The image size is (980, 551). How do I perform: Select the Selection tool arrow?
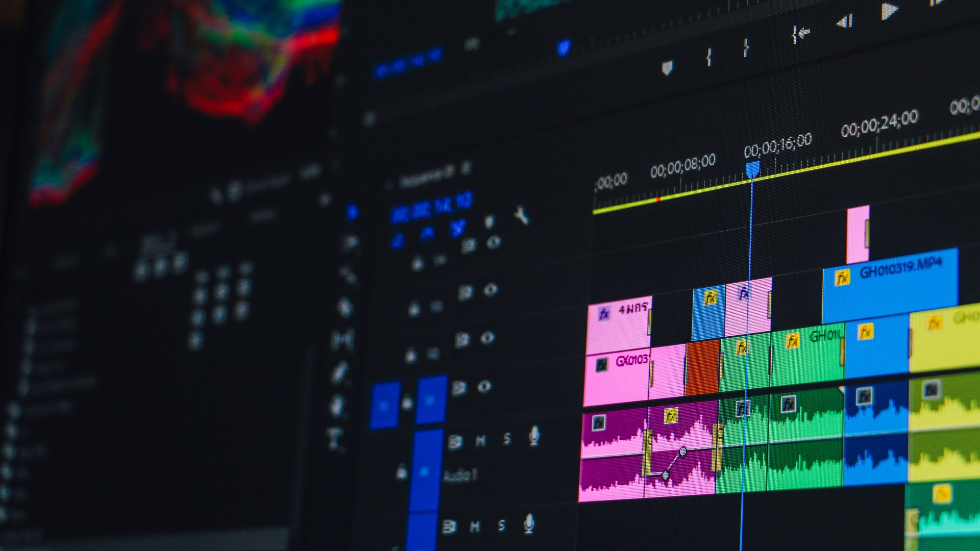pos(352,212)
